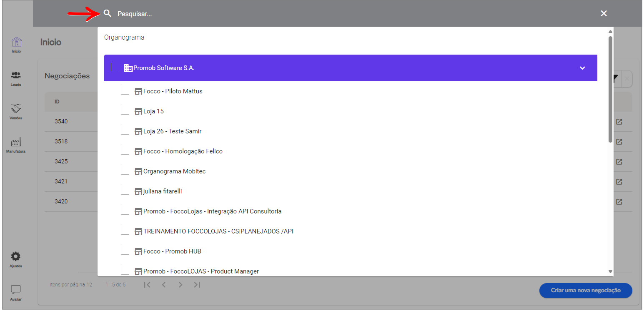Click store icon beside Organograma Mobitec
The image size is (644, 311).
[138, 171]
